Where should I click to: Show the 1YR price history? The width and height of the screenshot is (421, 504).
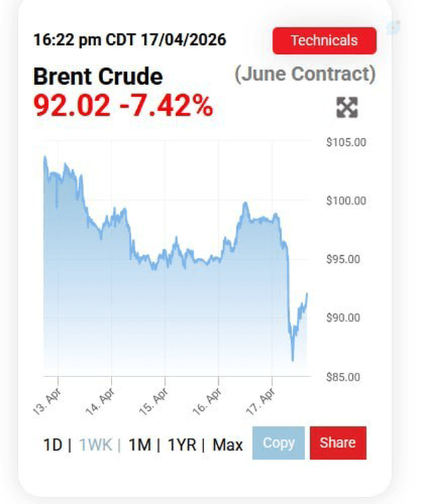(x=182, y=445)
